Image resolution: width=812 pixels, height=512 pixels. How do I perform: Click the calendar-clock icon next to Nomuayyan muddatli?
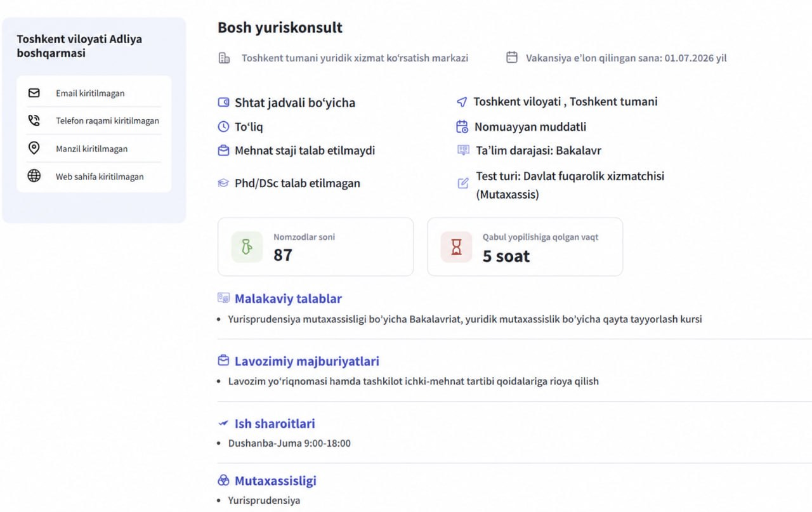462,127
